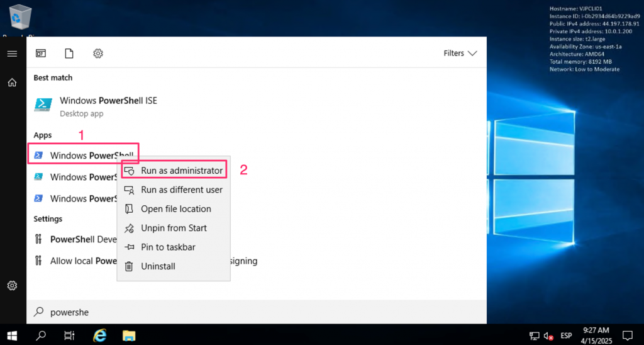Choose Run as administrator
This screenshot has height=345, width=644.
181,171
